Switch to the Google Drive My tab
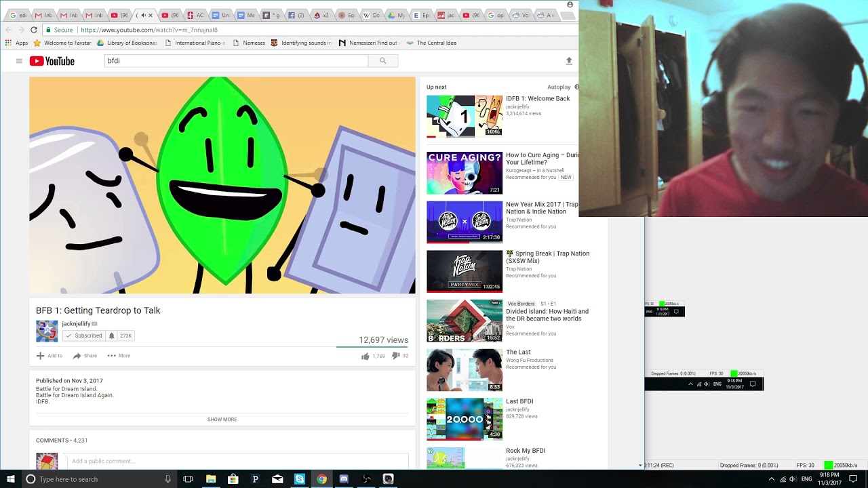868x488 pixels. 396,15
